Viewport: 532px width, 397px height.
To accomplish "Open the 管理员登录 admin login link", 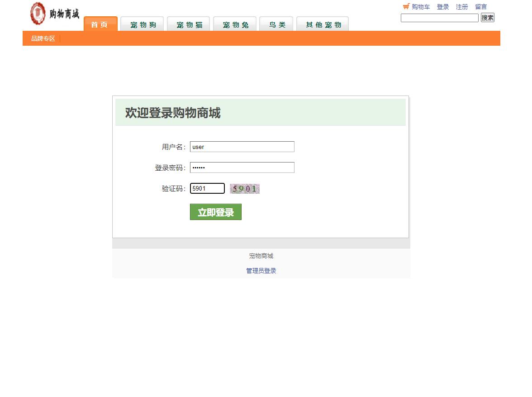I will pyautogui.click(x=261, y=270).
